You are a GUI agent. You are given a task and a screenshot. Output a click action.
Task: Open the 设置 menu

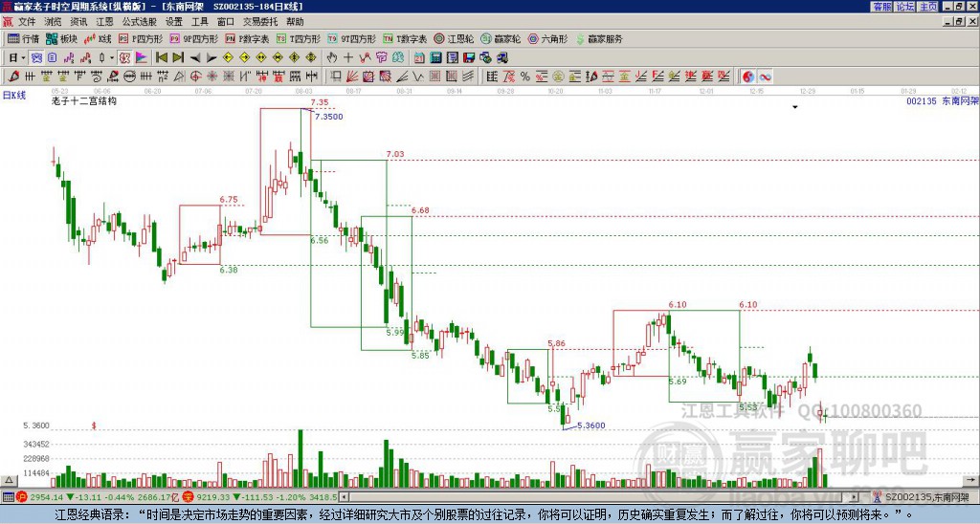coord(174,22)
